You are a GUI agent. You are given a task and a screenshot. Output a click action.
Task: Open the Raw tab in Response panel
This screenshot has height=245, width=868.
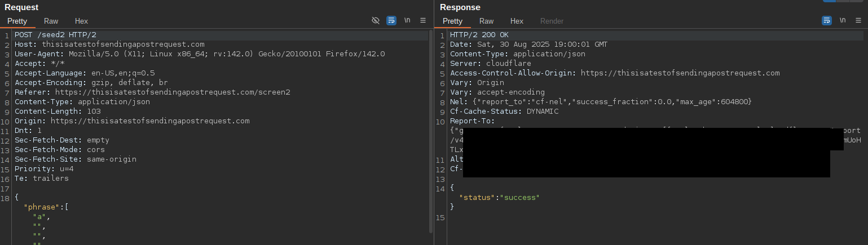click(487, 21)
